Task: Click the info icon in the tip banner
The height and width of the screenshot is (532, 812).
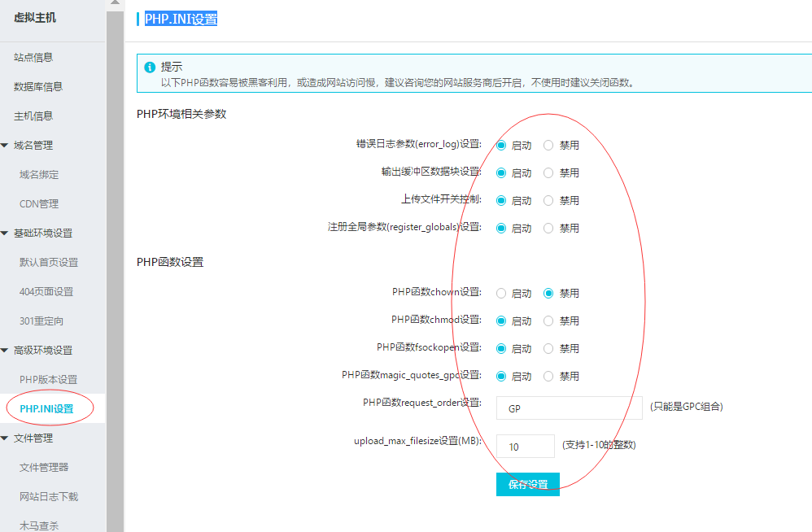Action: tap(148, 68)
